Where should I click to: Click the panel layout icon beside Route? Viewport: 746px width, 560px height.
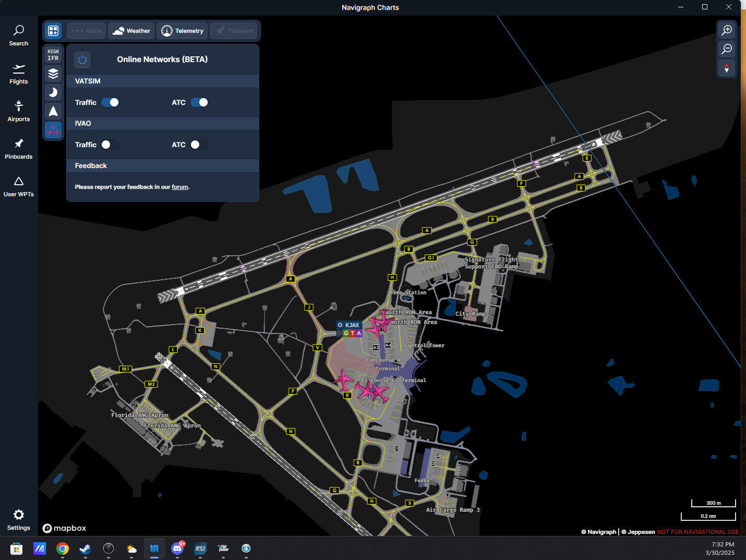[53, 31]
